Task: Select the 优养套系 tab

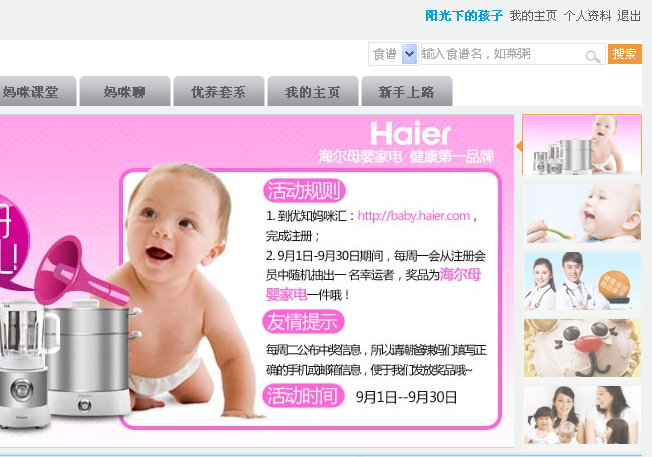Action: click(x=219, y=91)
